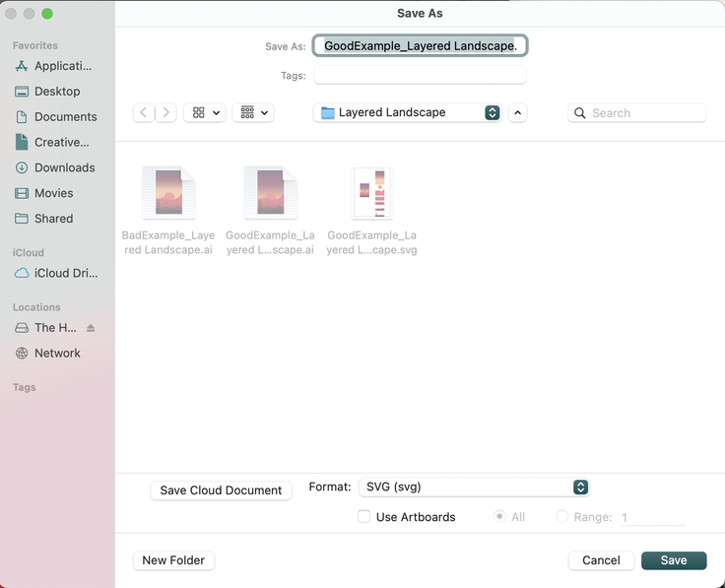The image size is (725, 588).
Task: Click the GoodExample_Layered L...scape.ai file name
Action: [270, 242]
